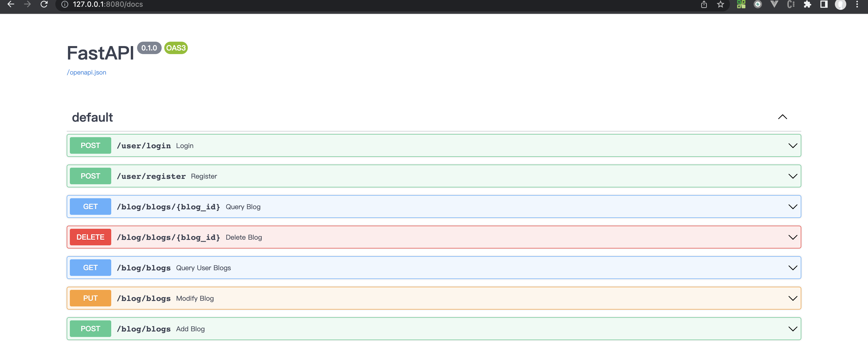Expand POST /user/login using its chevron

click(x=792, y=146)
